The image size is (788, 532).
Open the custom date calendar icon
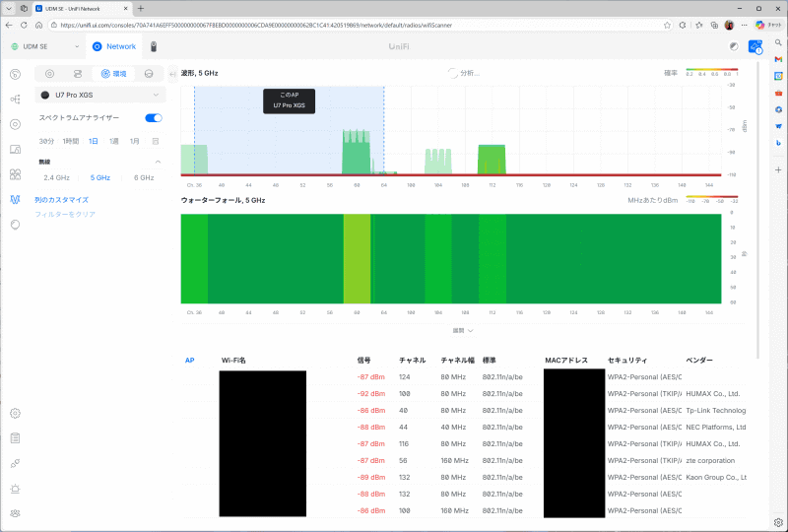tap(156, 141)
